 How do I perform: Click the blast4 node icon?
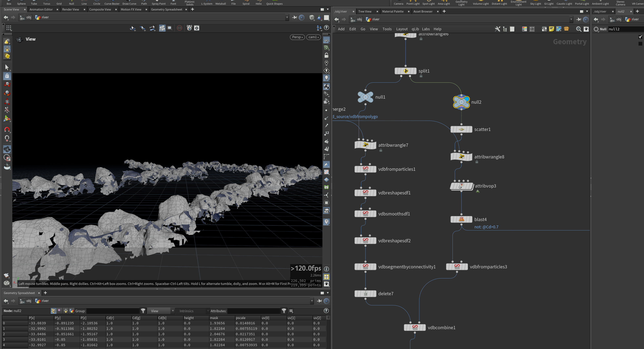pos(461,219)
